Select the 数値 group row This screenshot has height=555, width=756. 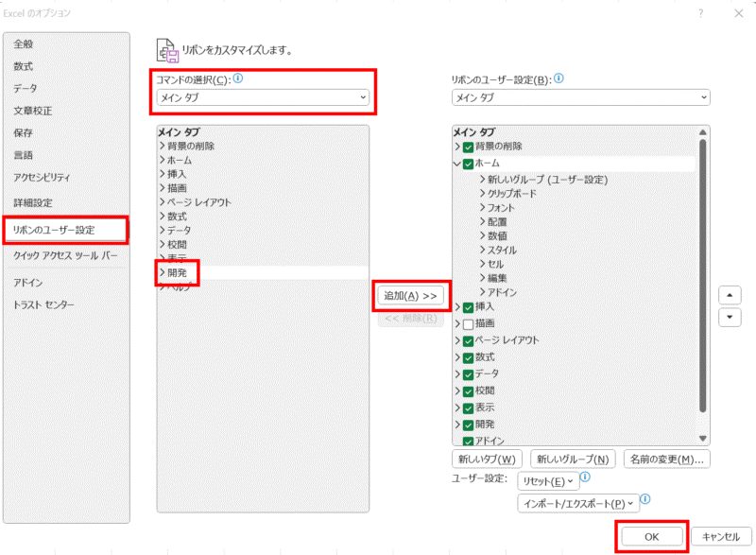coord(497,235)
